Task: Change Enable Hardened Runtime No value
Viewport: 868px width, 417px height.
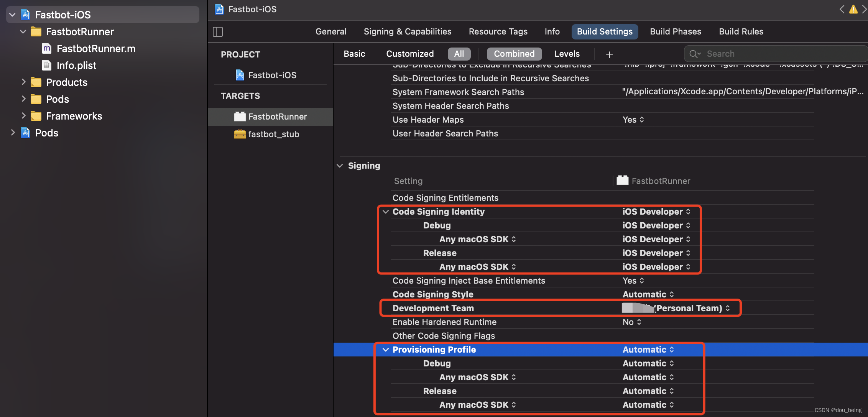Action: (x=632, y=322)
